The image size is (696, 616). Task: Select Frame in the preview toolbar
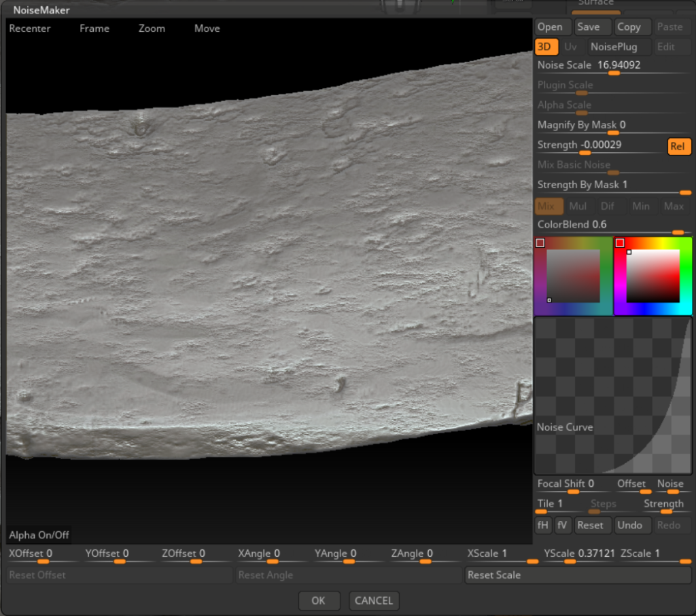tap(94, 29)
